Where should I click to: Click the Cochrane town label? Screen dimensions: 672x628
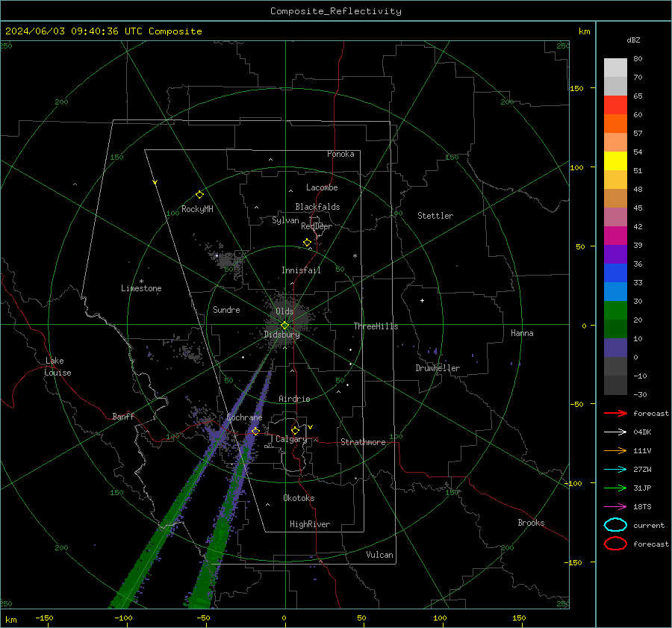tap(244, 417)
